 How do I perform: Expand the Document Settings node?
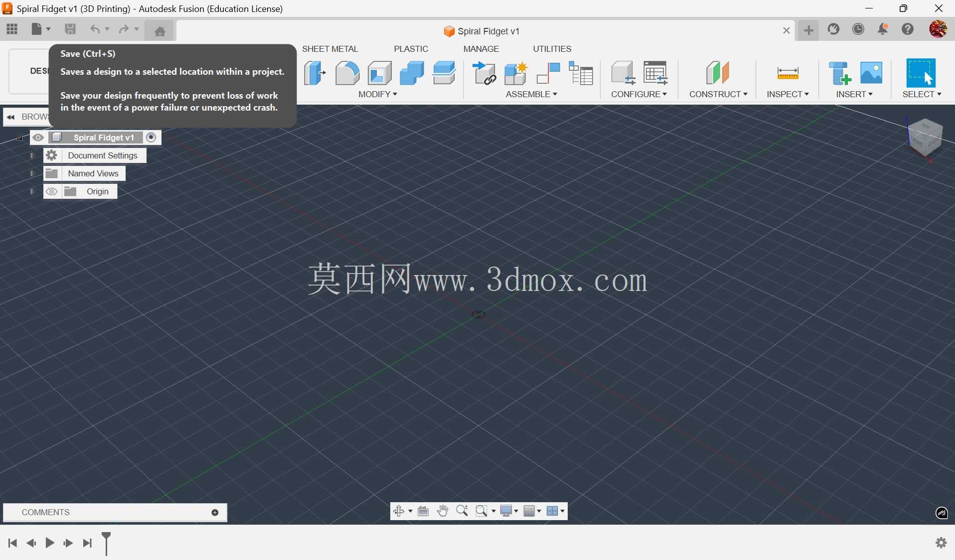click(x=32, y=156)
